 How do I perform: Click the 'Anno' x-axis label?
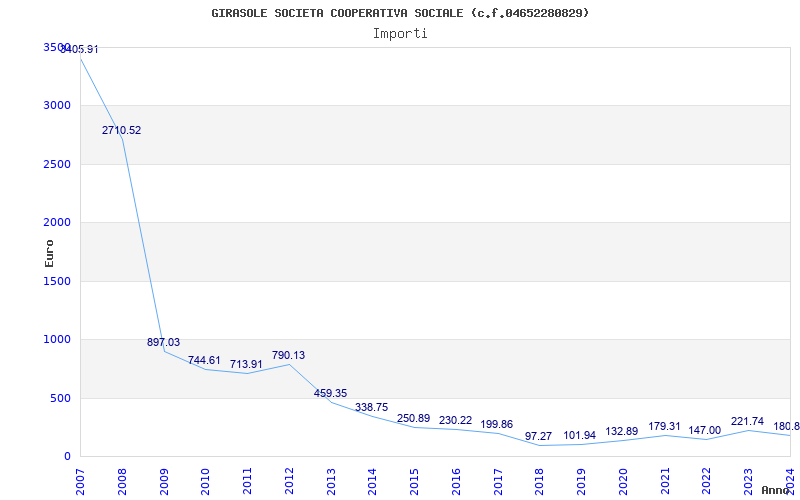(776, 490)
